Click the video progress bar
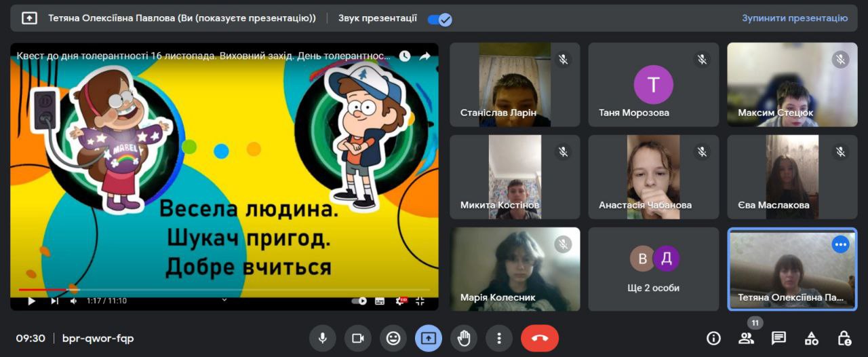868x357 pixels. (x=224, y=290)
